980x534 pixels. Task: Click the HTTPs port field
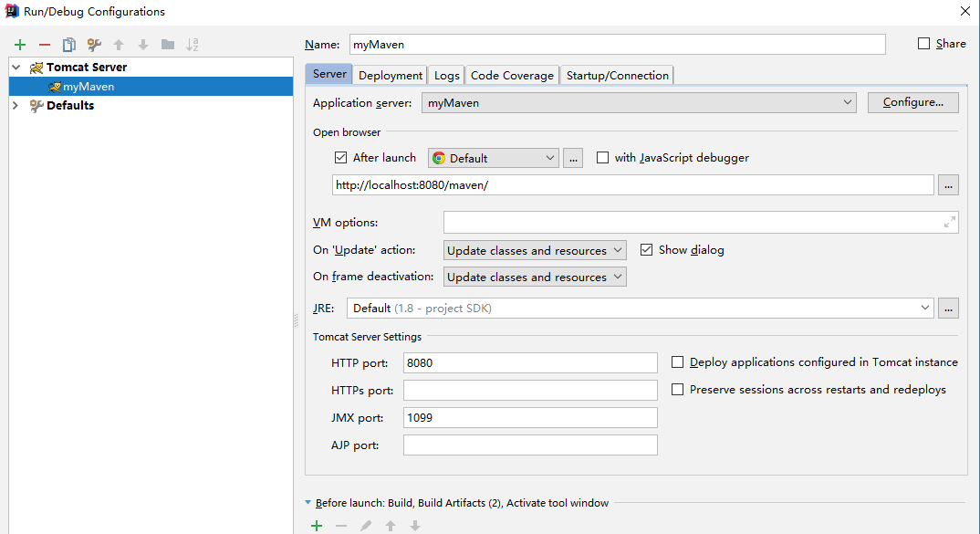pos(530,390)
